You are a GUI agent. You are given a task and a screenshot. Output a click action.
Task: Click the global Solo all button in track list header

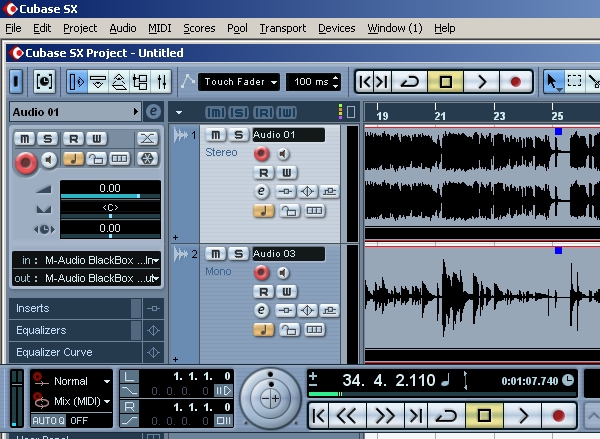(x=239, y=113)
